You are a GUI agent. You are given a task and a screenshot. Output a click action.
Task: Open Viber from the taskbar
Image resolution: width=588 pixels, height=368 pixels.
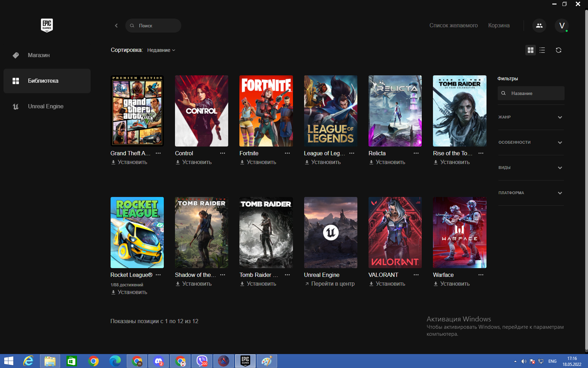pos(202,361)
